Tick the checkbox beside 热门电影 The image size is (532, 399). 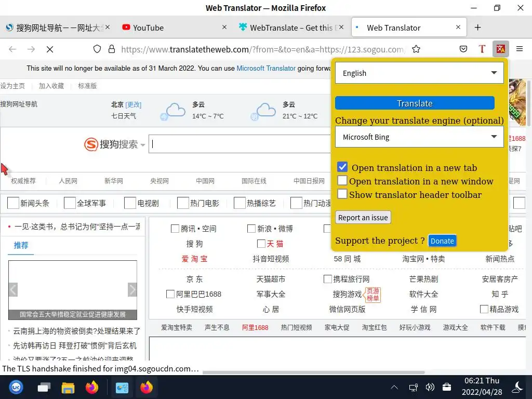(183, 203)
